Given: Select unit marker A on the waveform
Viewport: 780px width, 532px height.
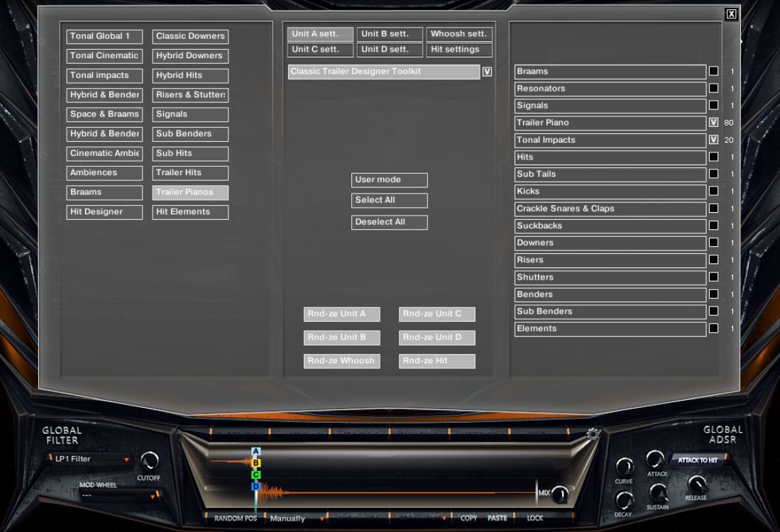Looking at the screenshot, I should [x=256, y=450].
